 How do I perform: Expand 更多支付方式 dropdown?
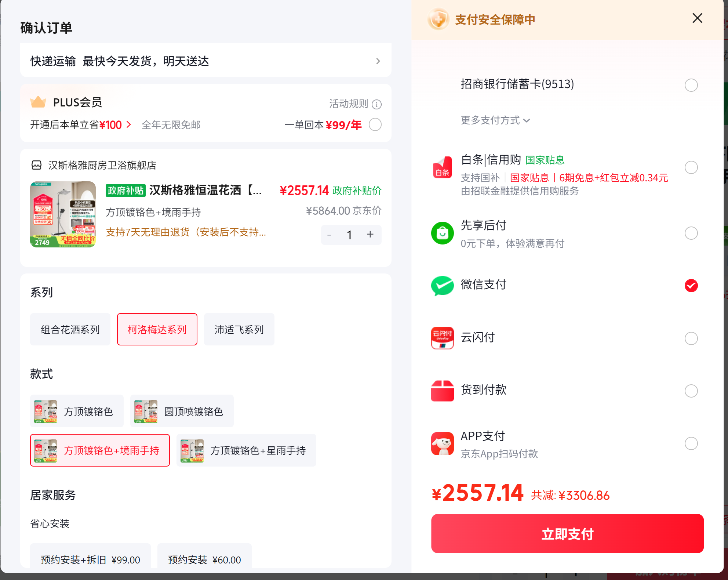495,120
